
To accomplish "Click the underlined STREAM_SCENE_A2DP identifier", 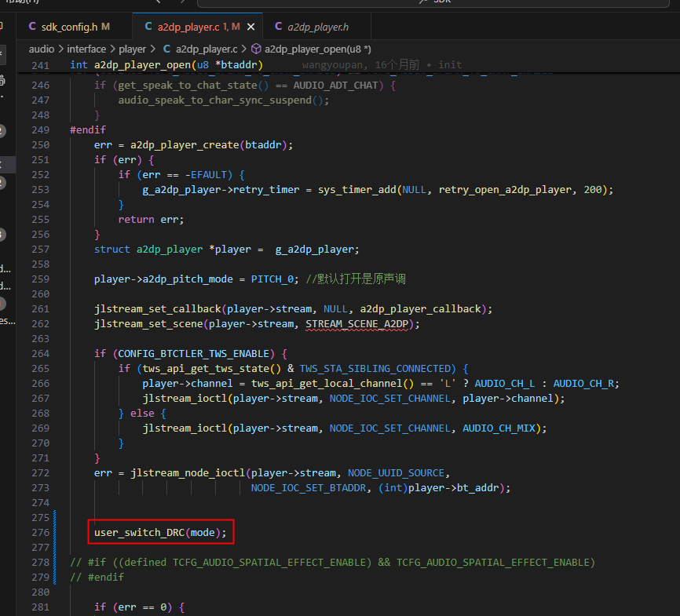I will point(357,324).
